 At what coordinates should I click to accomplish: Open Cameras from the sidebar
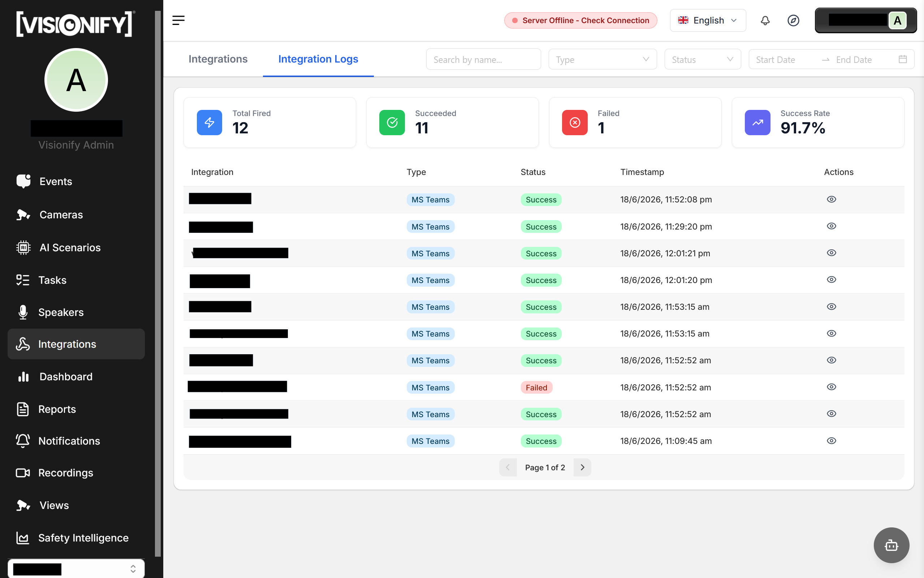pyautogui.click(x=76, y=214)
